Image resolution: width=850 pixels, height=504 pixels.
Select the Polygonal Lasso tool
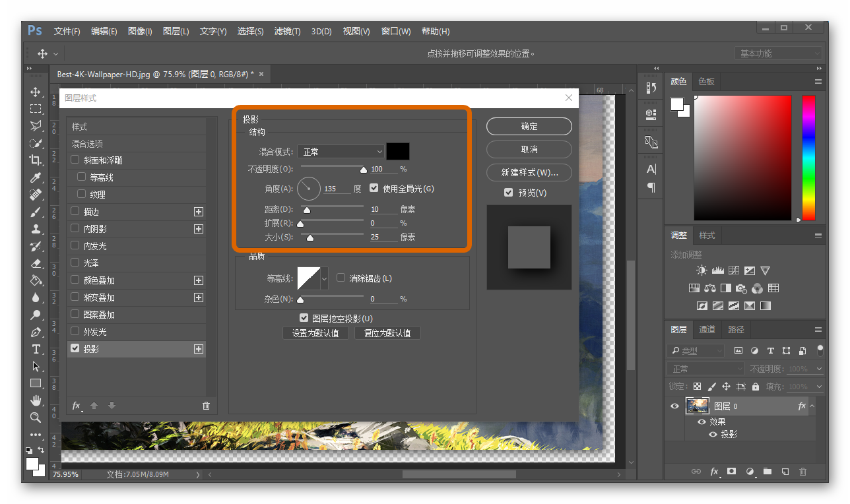click(36, 126)
